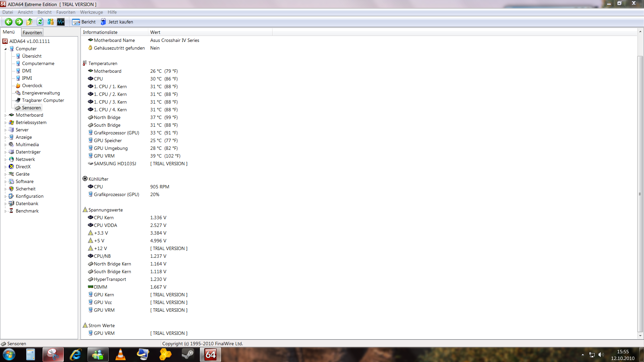
Task: Expand the DirectX tree node
Action: (5, 167)
